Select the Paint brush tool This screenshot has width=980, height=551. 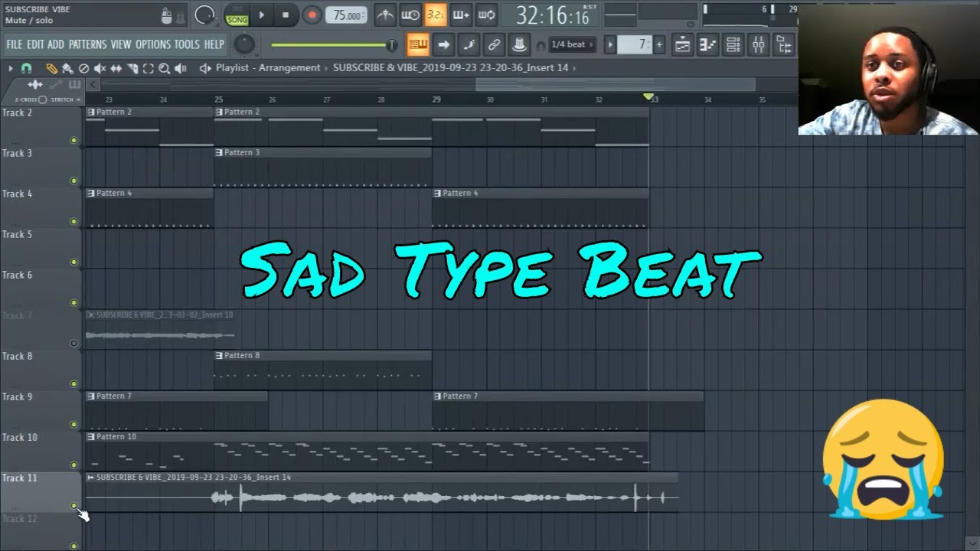pos(67,68)
